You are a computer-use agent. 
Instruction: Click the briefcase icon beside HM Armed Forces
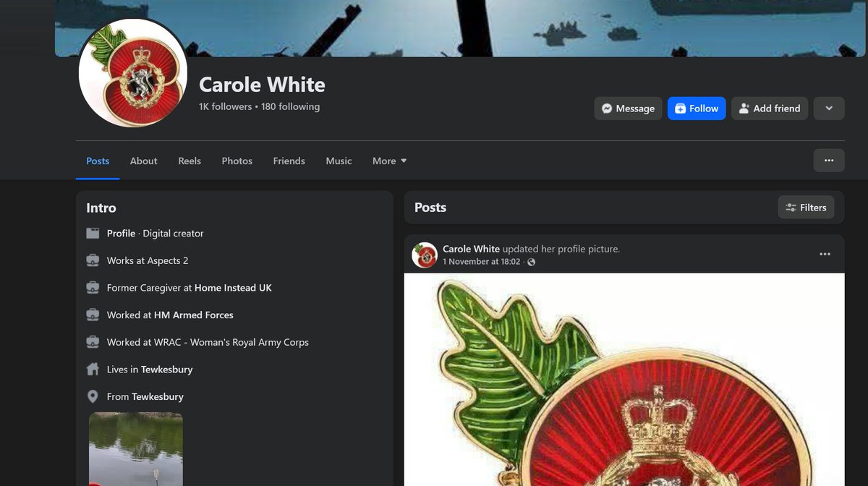pos(93,315)
